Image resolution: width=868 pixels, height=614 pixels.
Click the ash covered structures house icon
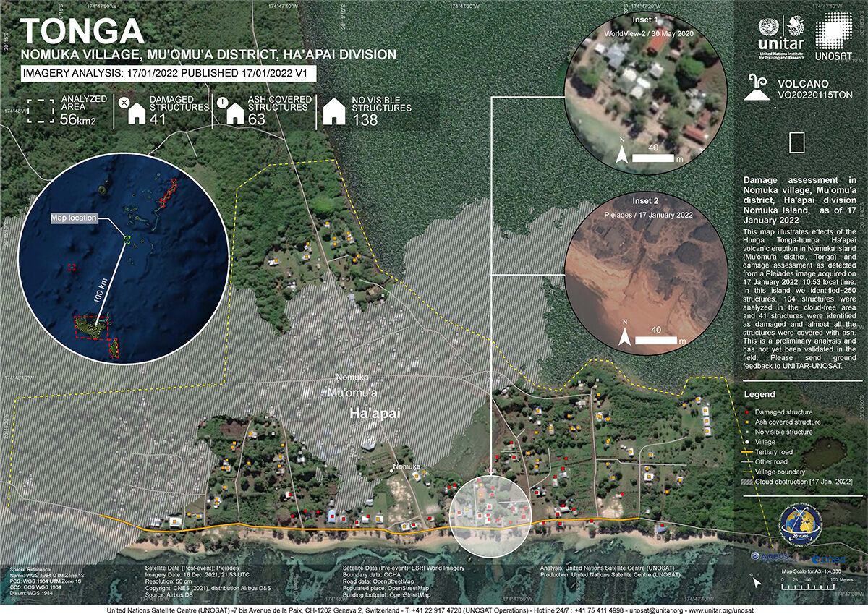click(234, 111)
